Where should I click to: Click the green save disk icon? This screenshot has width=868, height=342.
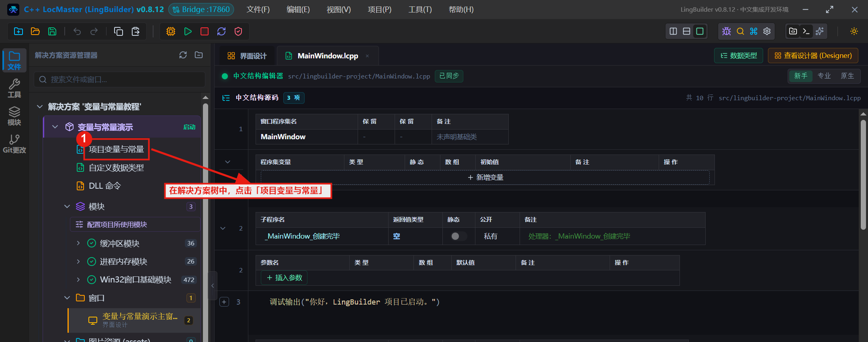pyautogui.click(x=52, y=31)
